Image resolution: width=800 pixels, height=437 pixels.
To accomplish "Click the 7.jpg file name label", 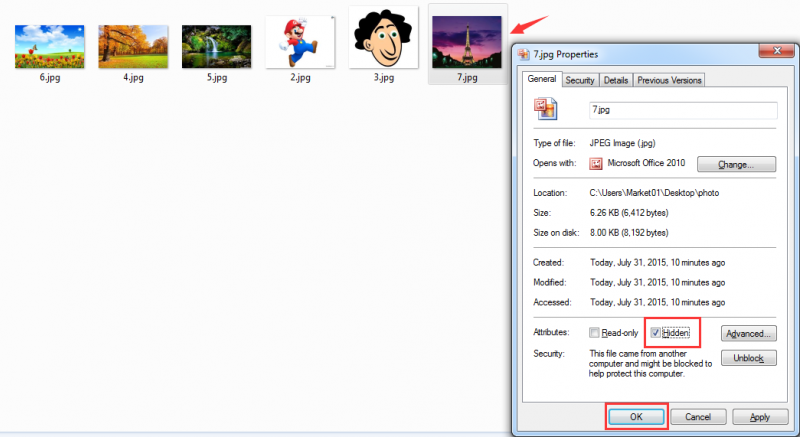I will tap(467, 78).
